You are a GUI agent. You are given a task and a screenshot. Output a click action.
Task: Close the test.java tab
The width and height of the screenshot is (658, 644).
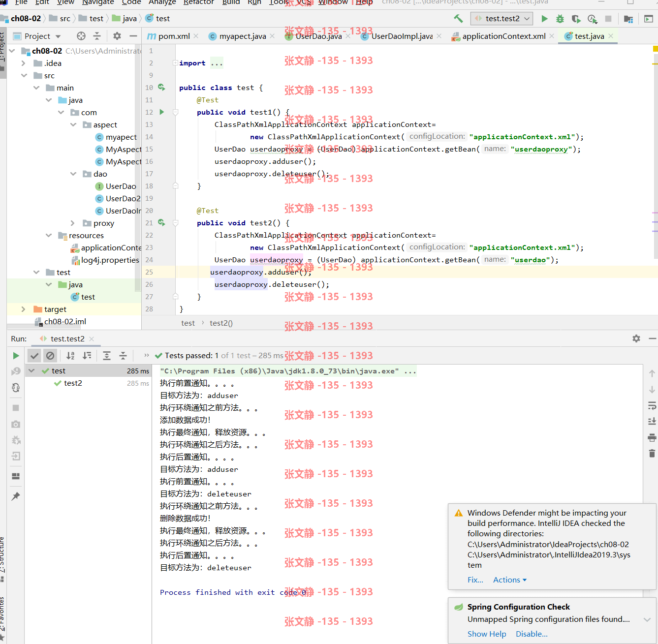coord(611,36)
